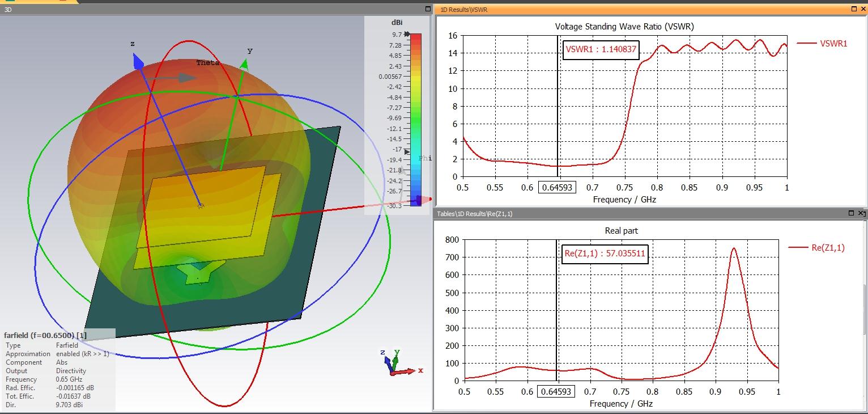Select the Re(Z1,1) : 57.035511 marker label

point(605,254)
